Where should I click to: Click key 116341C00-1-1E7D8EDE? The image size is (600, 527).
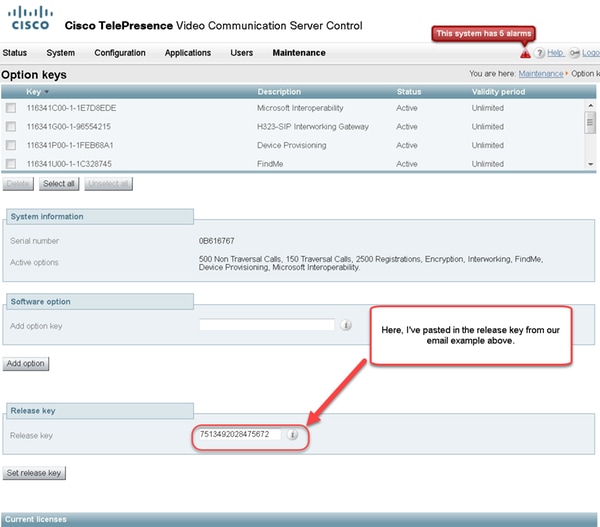tap(71, 108)
